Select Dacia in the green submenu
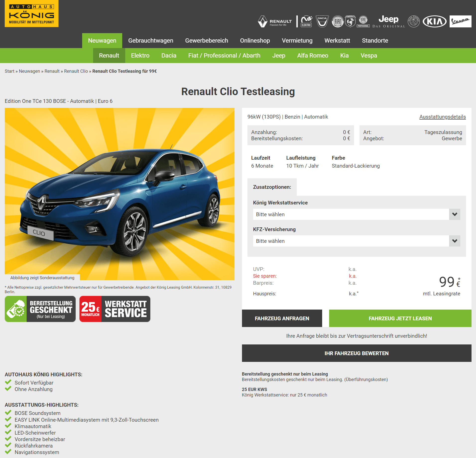 pyautogui.click(x=169, y=56)
